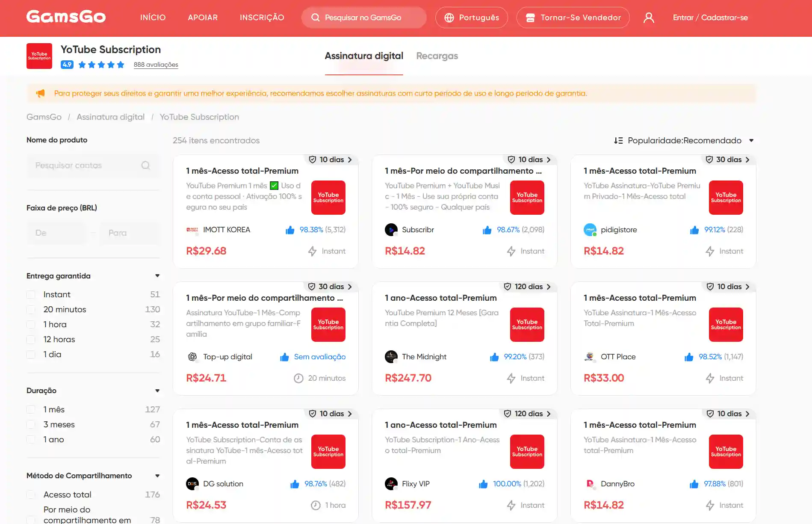Click the IMOTT KOREA seller avatar
This screenshot has width=812, height=524.
(x=192, y=230)
